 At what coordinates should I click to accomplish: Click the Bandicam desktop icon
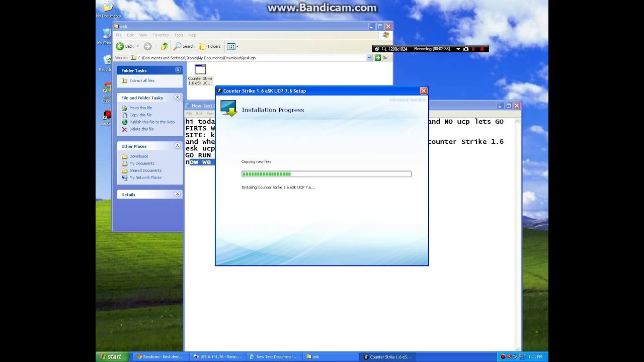click(x=107, y=118)
